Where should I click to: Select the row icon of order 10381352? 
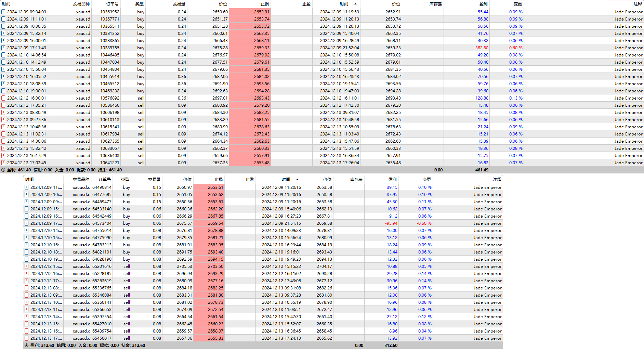[x=3, y=33]
